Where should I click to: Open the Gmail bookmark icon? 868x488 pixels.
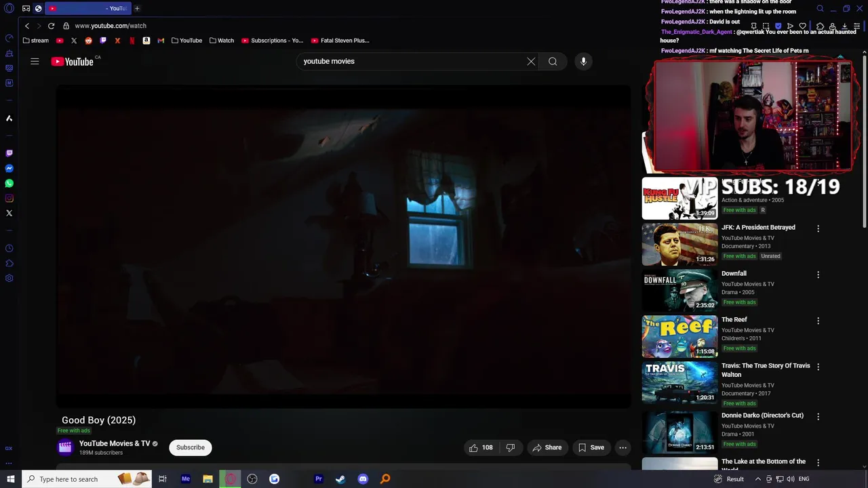(x=161, y=41)
